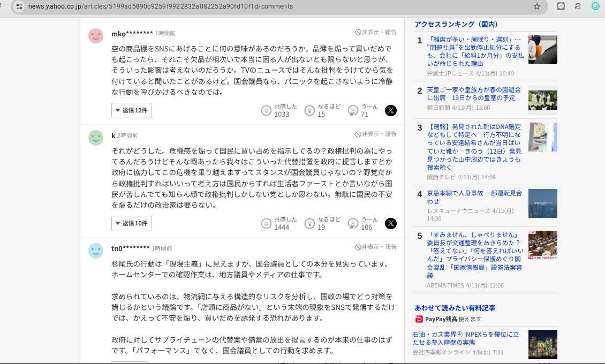Image resolution: width=605 pixels, height=364 pixels.
Task: Expand 返信12件 replies on mko's comment
Action: [132, 110]
